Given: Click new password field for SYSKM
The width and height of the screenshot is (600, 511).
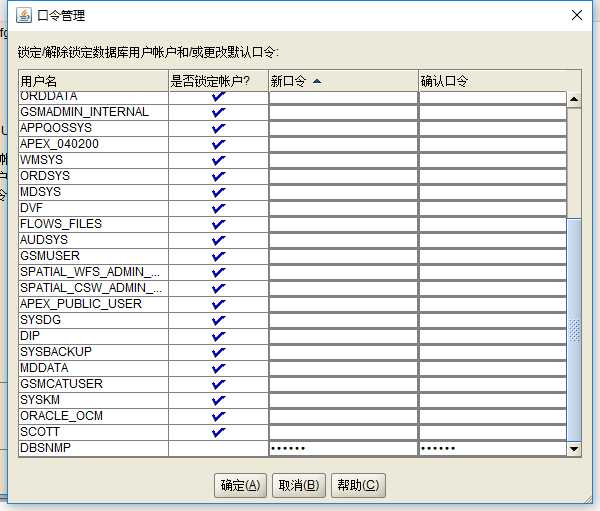Looking at the screenshot, I should [x=343, y=400].
